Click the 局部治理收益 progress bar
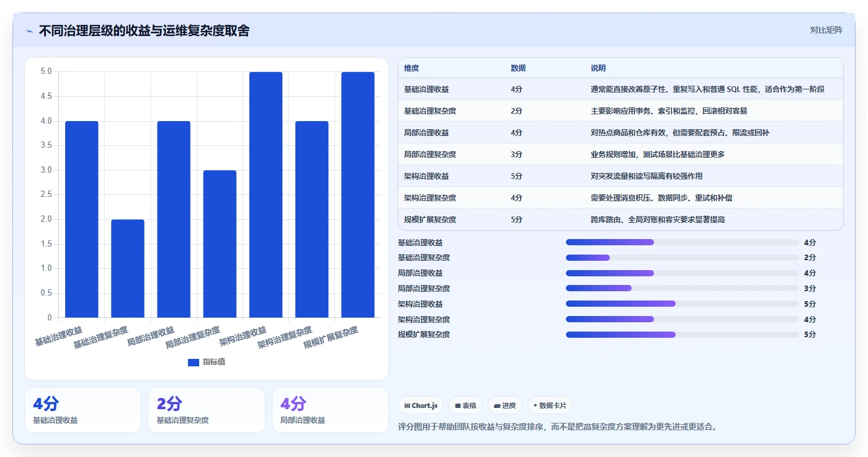Viewport: 868px width, 457px height. click(x=682, y=273)
